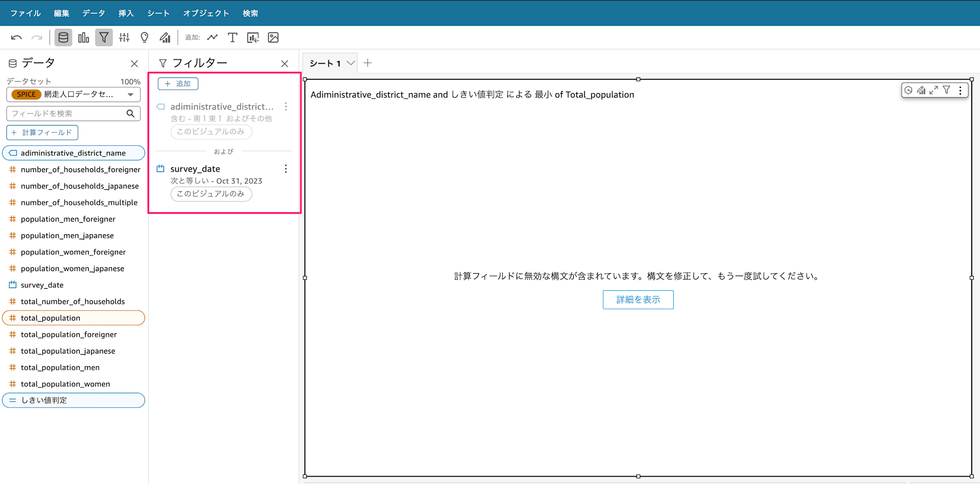Add a line chart visual from toolbar

pyautogui.click(x=212, y=37)
